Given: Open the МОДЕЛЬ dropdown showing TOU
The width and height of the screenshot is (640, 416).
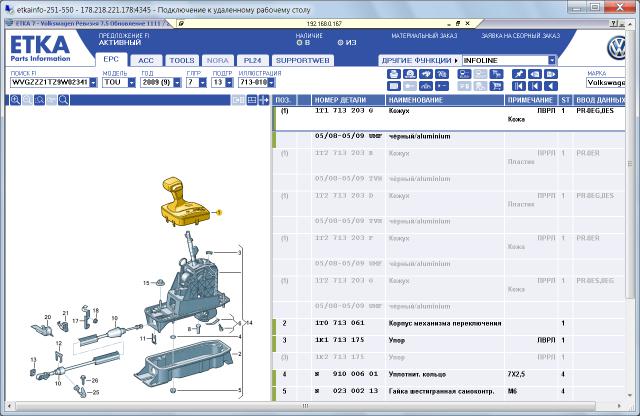Looking at the screenshot, I should [x=131, y=82].
